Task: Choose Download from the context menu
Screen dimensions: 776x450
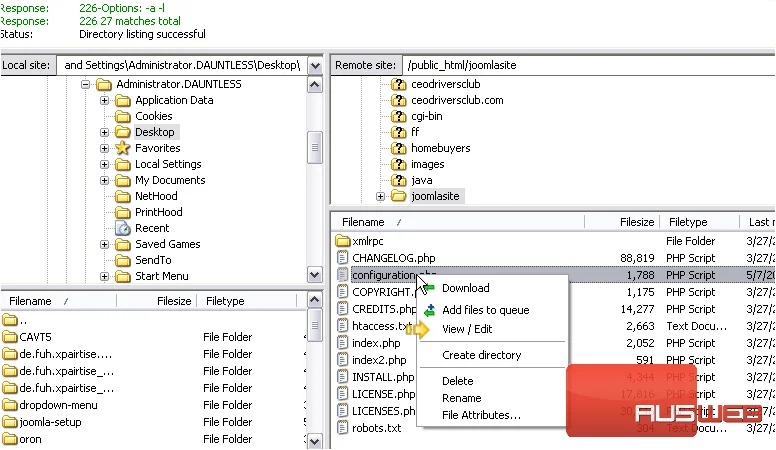Action: click(466, 288)
